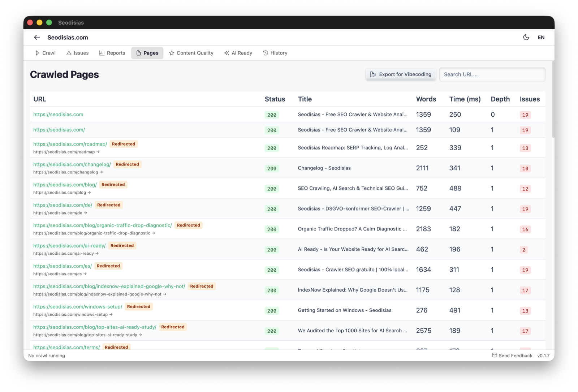Click title 'Getting Started on Windows - Seodisias'
Image resolution: width=578 pixels, height=392 pixels.
[345, 310]
